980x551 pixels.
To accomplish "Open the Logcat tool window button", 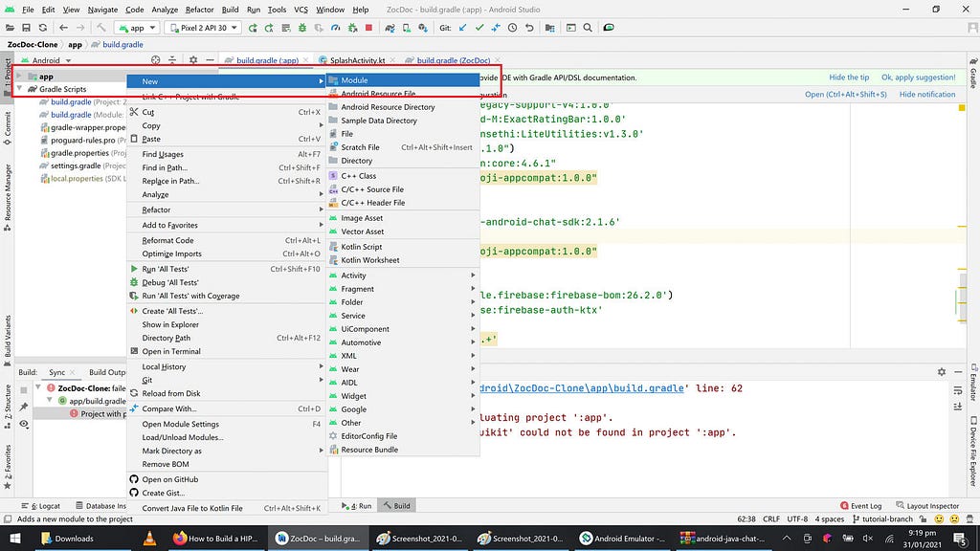I will (40, 506).
